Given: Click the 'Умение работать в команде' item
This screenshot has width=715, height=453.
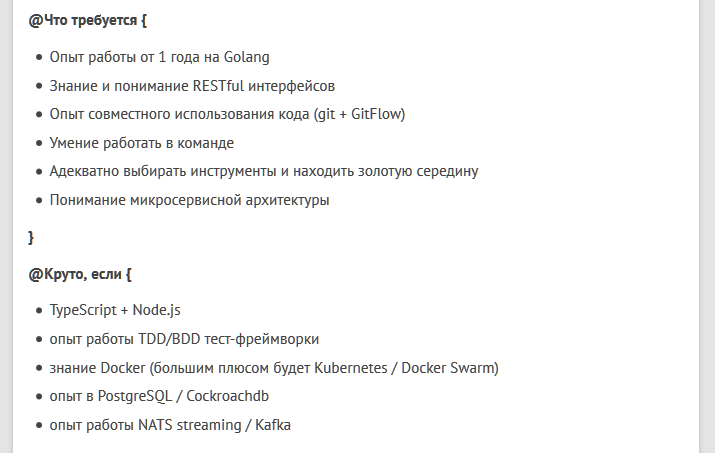Looking at the screenshot, I should (x=141, y=143).
